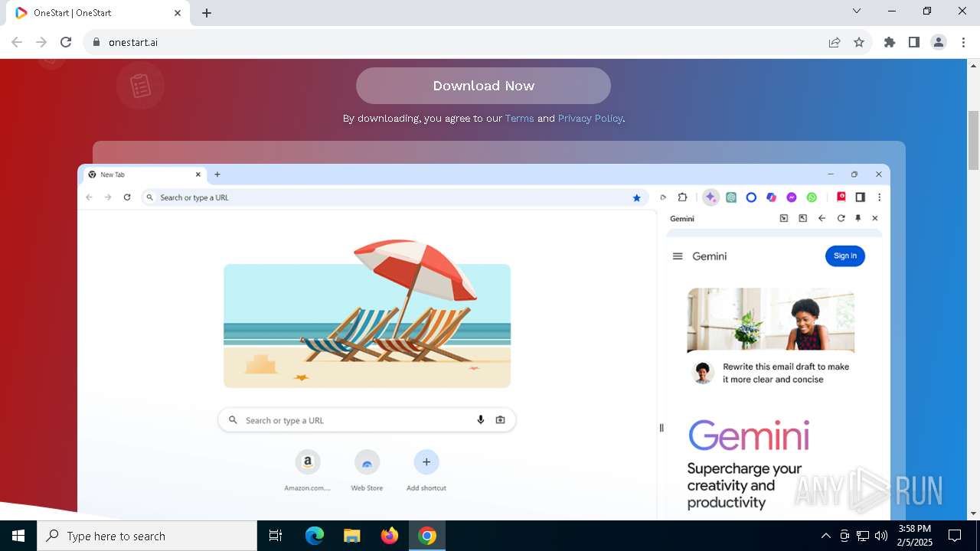Image resolution: width=980 pixels, height=551 pixels.
Task: Click the preview's Search or type a URL box
Action: pos(367,420)
